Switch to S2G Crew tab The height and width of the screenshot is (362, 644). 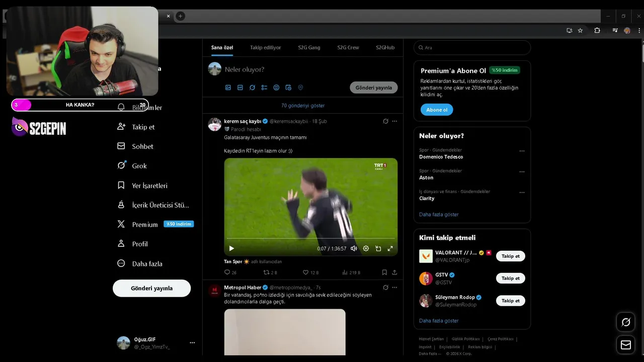(x=348, y=47)
